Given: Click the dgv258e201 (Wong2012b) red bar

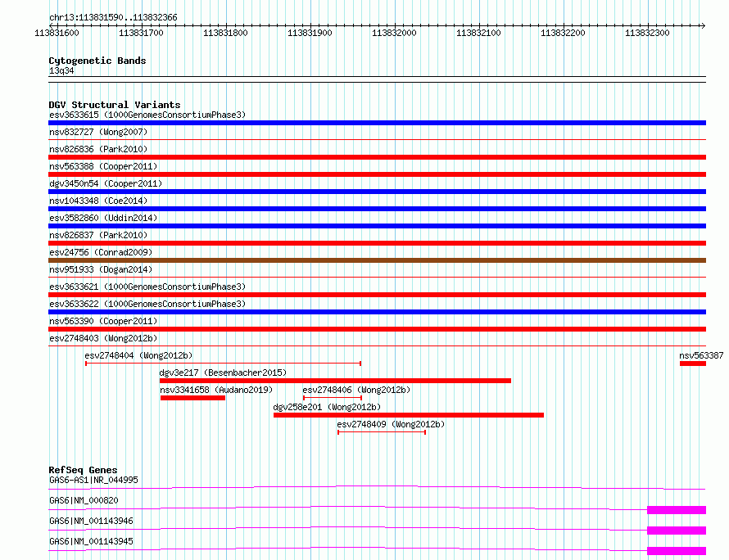Looking at the screenshot, I should point(409,415).
